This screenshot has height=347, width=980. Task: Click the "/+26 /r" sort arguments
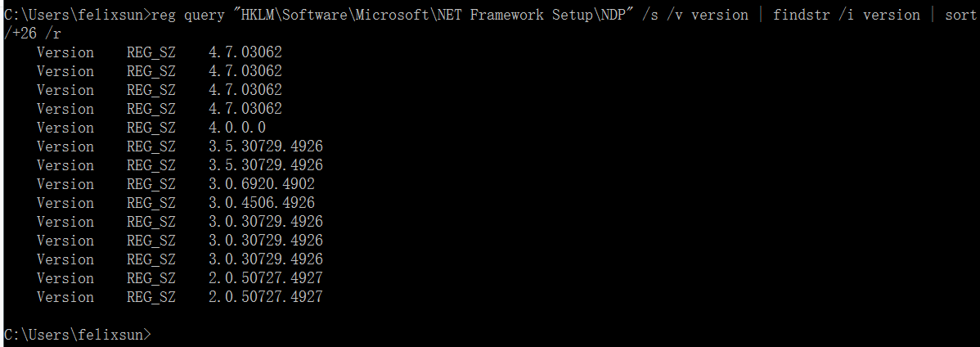[32, 34]
